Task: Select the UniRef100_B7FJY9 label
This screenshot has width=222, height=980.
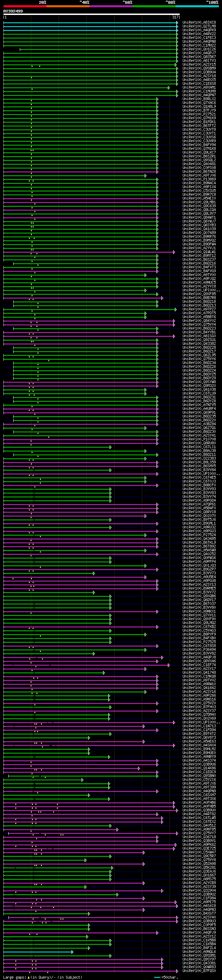Action: click(x=199, y=110)
